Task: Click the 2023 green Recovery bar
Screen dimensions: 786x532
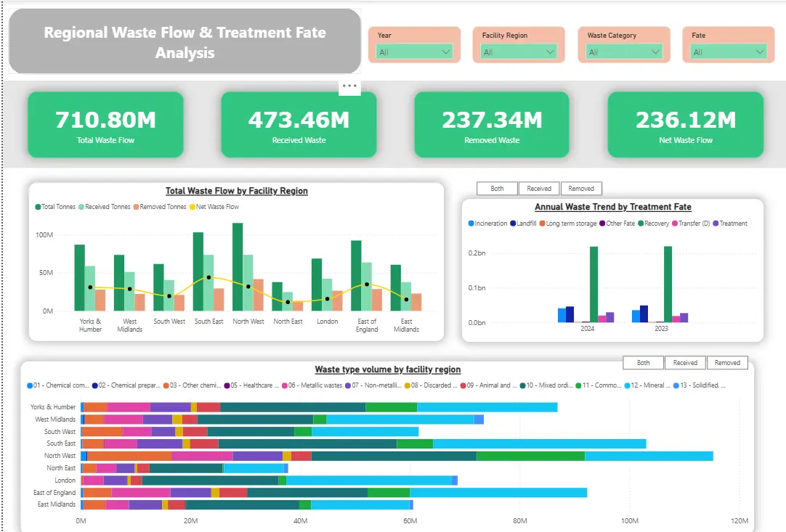Action: (668, 285)
